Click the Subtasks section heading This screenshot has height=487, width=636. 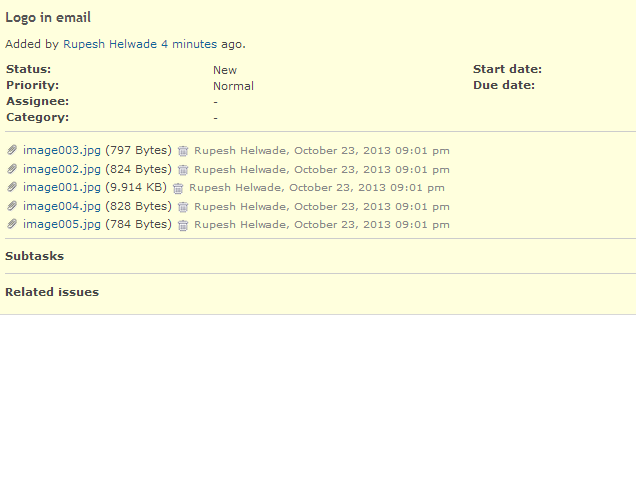[x=34, y=256]
